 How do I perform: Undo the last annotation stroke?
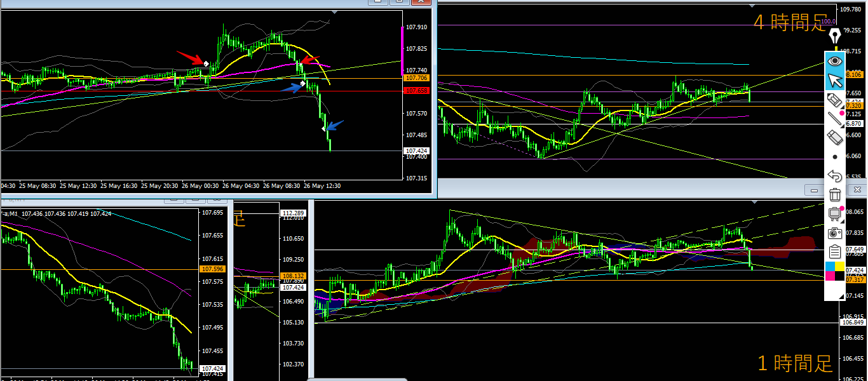(x=834, y=176)
